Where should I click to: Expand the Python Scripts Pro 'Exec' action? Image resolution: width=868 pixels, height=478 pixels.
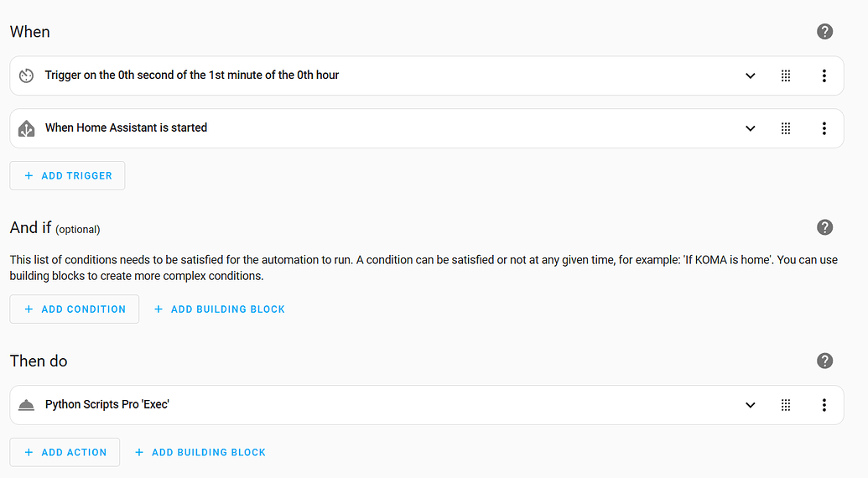click(750, 405)
